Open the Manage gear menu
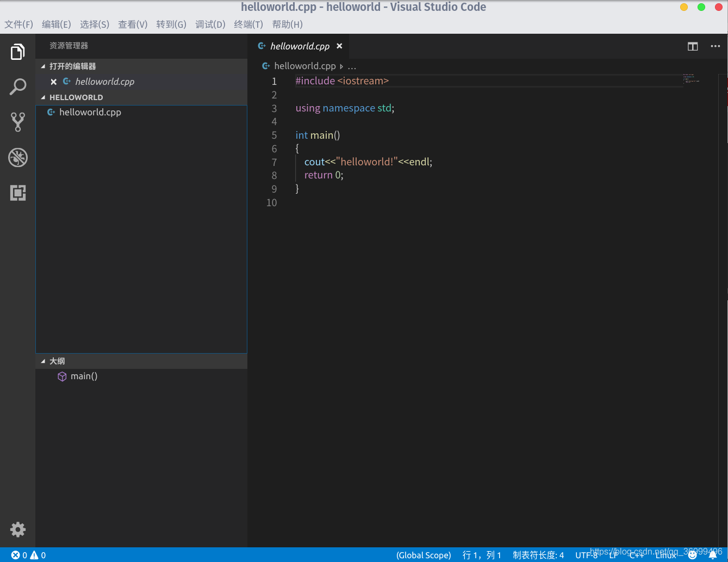Screen dimensions: 728x562 17,529
